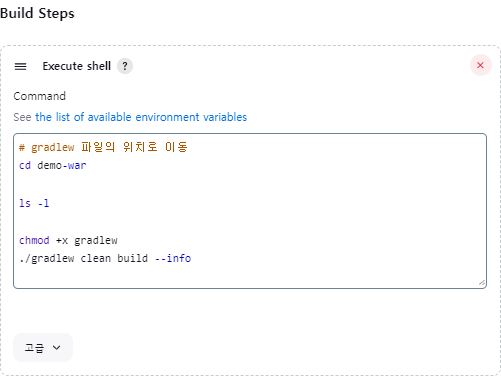Click the '--info' flag in the command
This screenshot has width=501, height=377.
(x=173, y=258)
